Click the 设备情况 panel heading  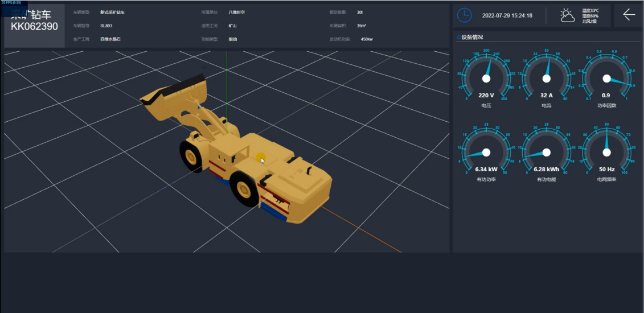tap(473, 38)
